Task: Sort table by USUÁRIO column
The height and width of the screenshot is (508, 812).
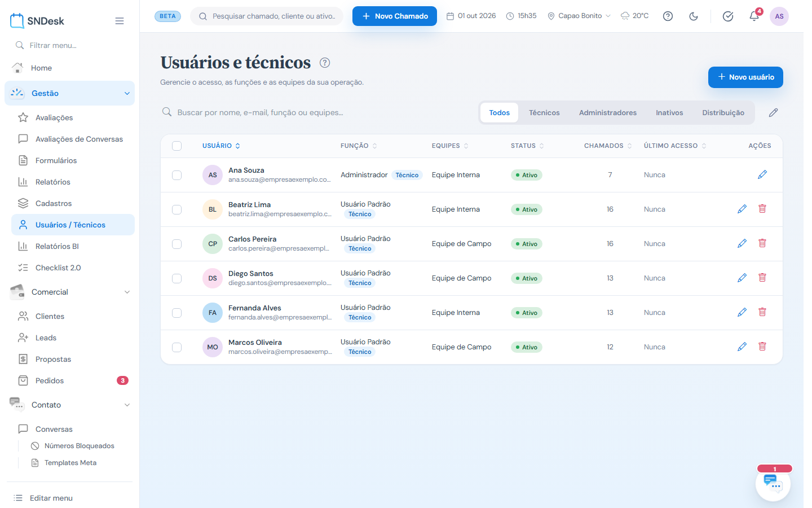Action: pos(221,146)
